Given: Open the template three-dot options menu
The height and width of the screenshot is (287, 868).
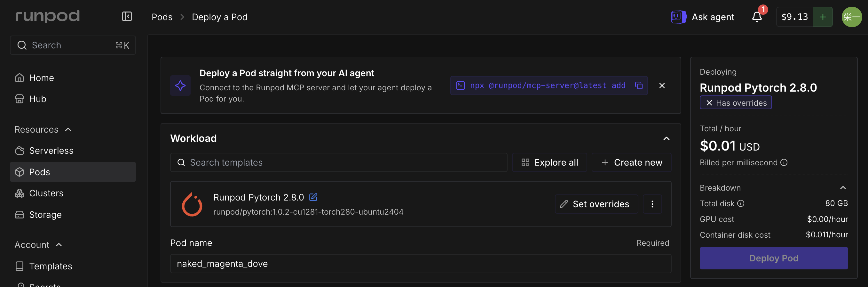Looking at the screenshot, I should point(652,204).
